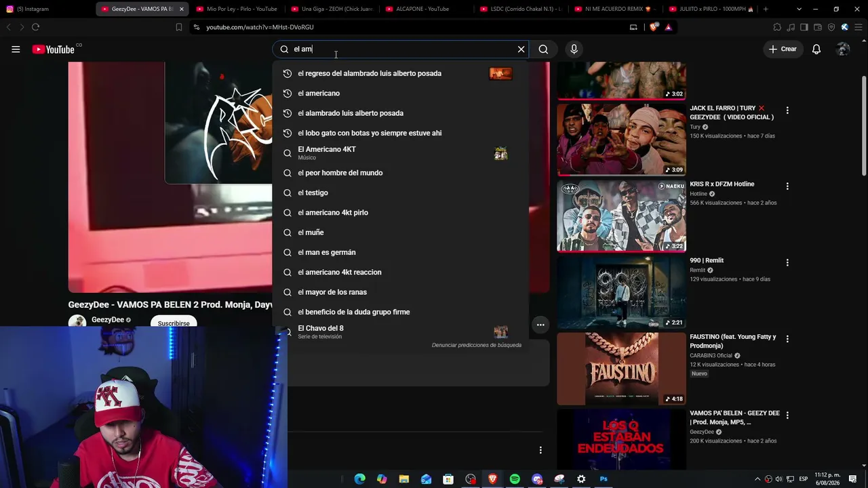The height and width of the screenshot is (488, 868).
Task: Close the GeezyDee VAMOS PA BELEN tab
Action: [x=181, y=9]
